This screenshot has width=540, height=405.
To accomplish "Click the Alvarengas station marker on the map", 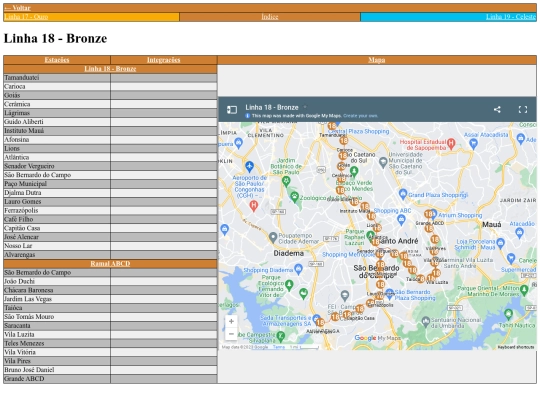I will pyautogui.click(x=320, y=322).
